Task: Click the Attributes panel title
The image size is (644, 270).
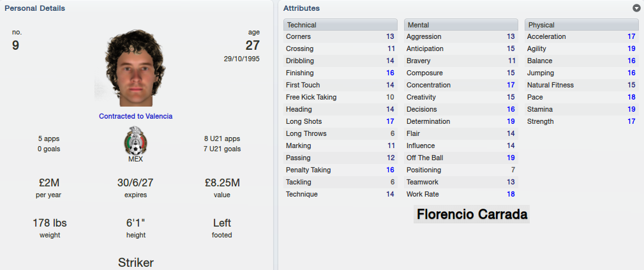Action: tap(301, 8)
